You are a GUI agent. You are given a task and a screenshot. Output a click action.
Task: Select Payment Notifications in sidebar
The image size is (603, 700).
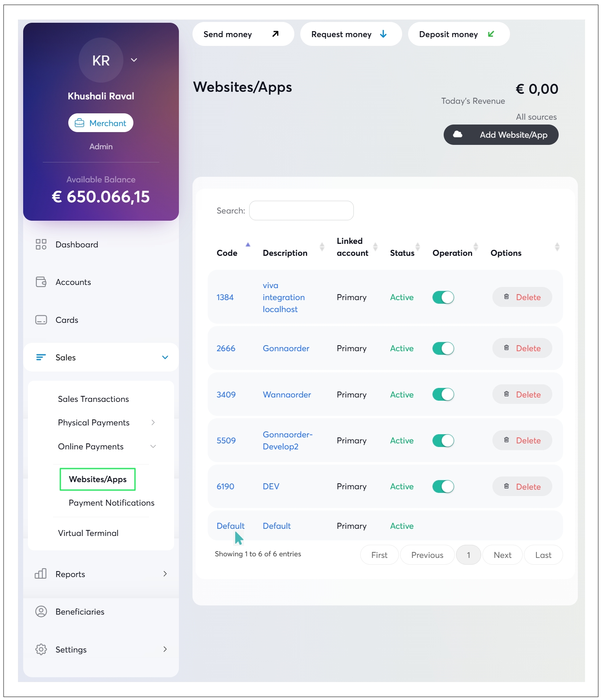[111, 503]
